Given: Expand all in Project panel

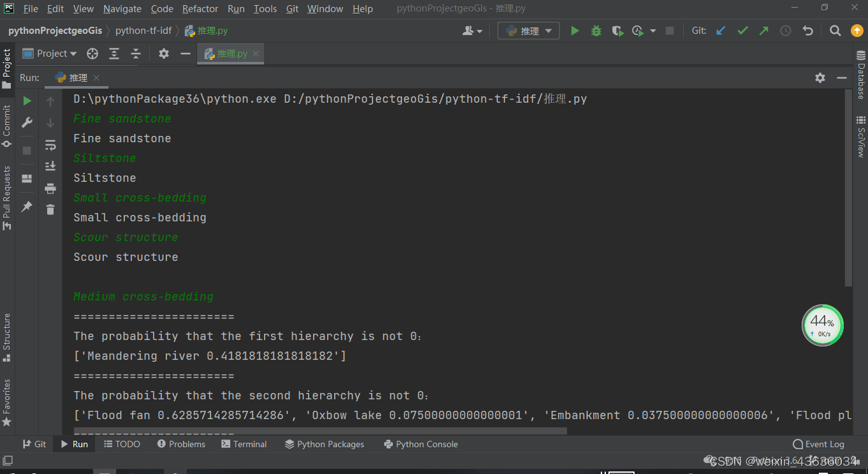Looking at the screenshot, I should (114, 54).
